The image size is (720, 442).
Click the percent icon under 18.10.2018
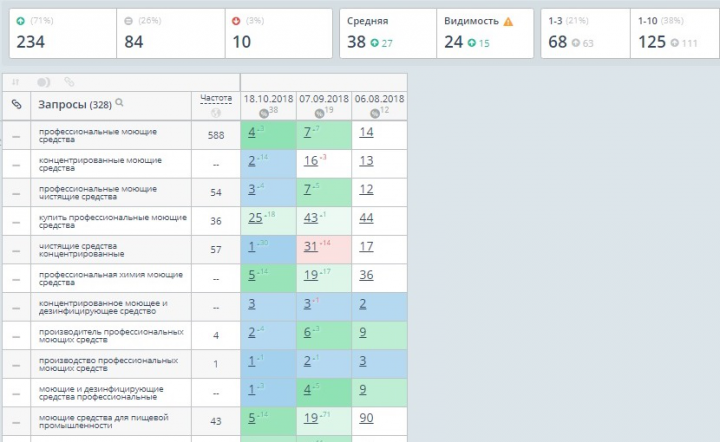(264, 113)
